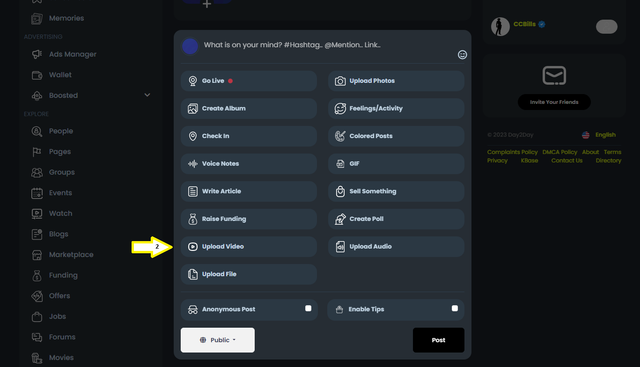Click the CCBills profile avatar
This screenshot has height=367, width=640.
point(500,27)
